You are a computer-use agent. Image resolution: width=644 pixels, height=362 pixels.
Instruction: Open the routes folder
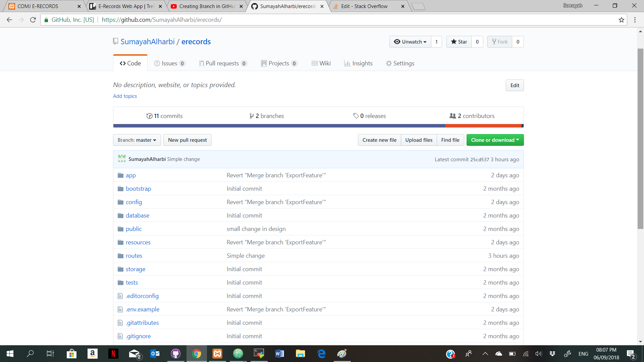tap(134, 256)
